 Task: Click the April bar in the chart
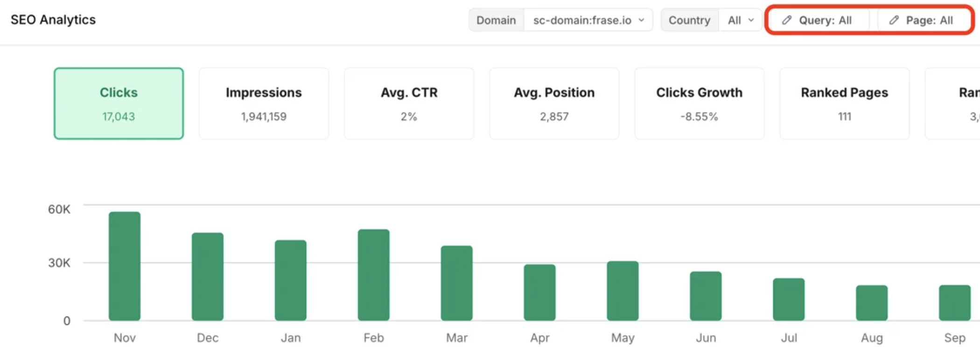tap(539, 292)
